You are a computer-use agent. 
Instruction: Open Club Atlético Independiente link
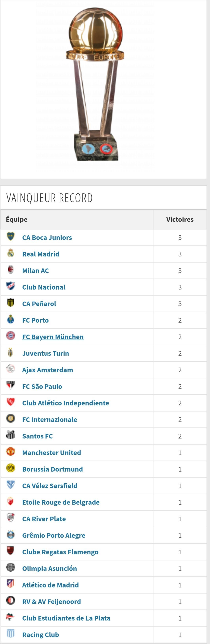point(65,403)
